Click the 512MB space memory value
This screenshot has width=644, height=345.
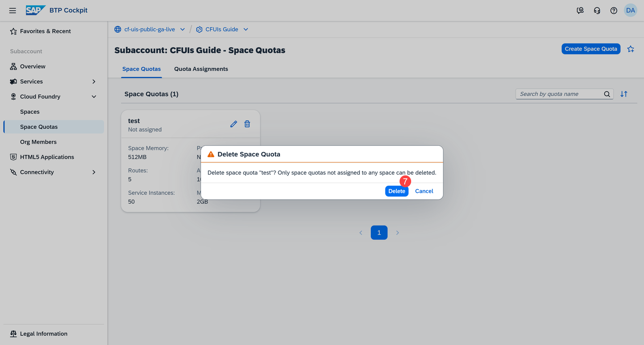point(137,157)
